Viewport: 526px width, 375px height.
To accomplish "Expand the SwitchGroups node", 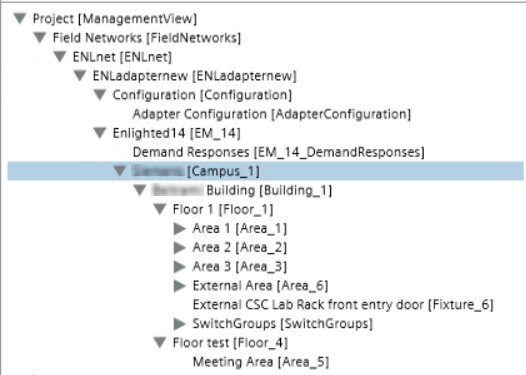I will [180, 324].
